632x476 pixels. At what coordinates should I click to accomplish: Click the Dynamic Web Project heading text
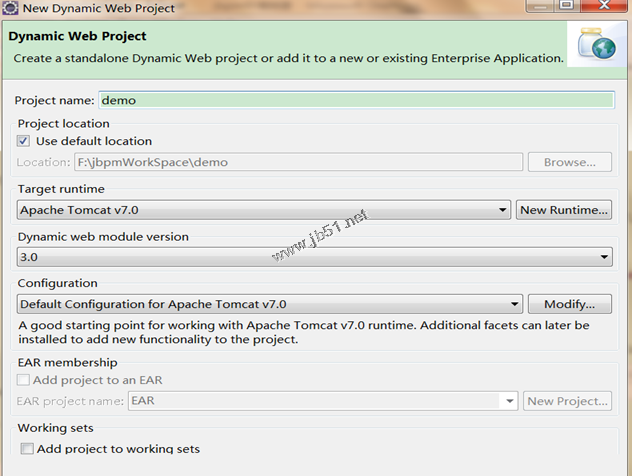pos(77,36)
